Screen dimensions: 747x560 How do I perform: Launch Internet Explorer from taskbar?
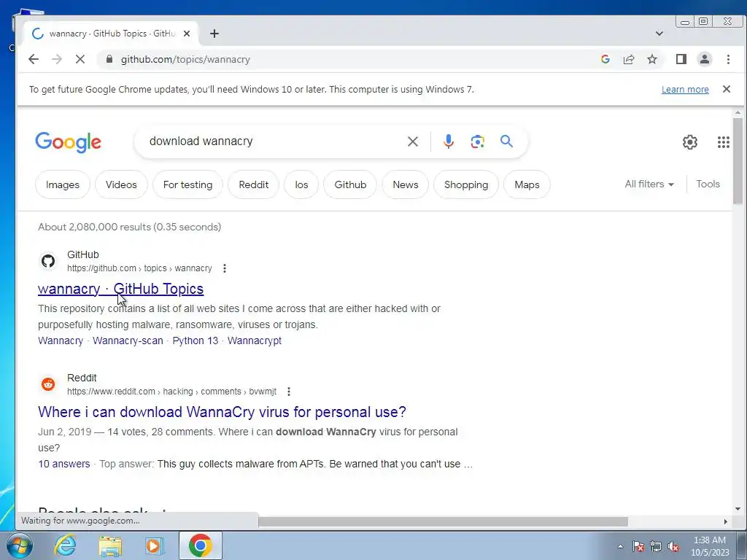pos(65,545)
